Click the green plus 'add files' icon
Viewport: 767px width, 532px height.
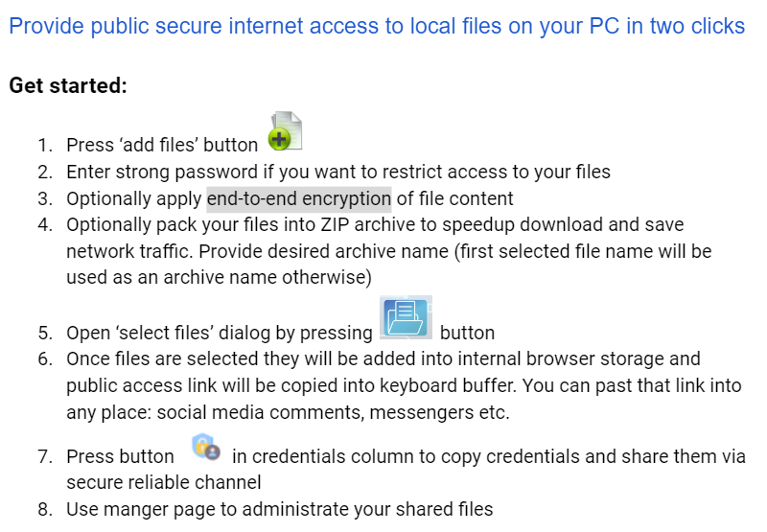[x=285, y=130]
